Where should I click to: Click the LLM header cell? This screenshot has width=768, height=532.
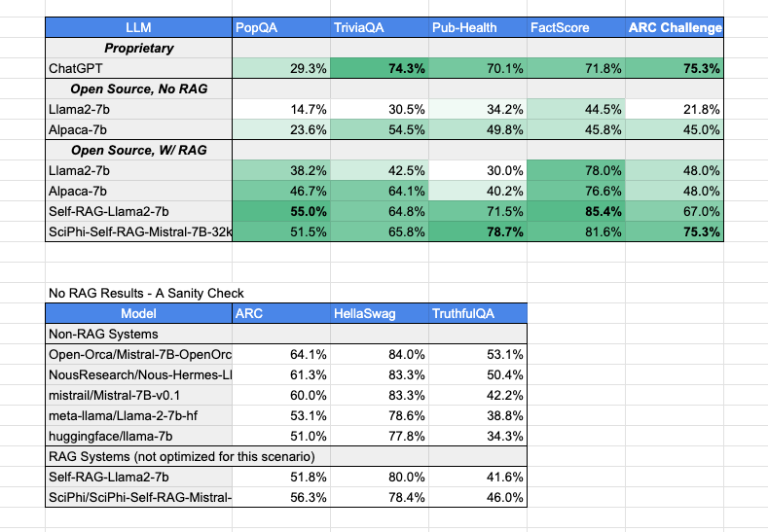pyautogui.click(x=139, y=28)
